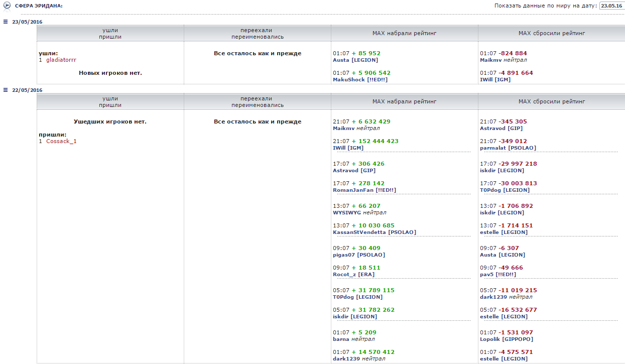
Task: Click MAX набрали рейтинг header in 23/05 table
Action: click(404, 33)
